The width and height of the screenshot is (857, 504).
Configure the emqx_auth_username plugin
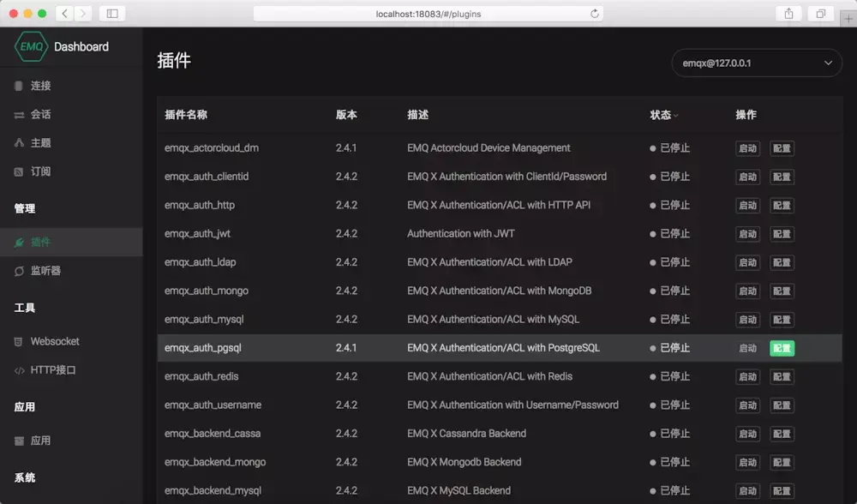click(782, 405)
